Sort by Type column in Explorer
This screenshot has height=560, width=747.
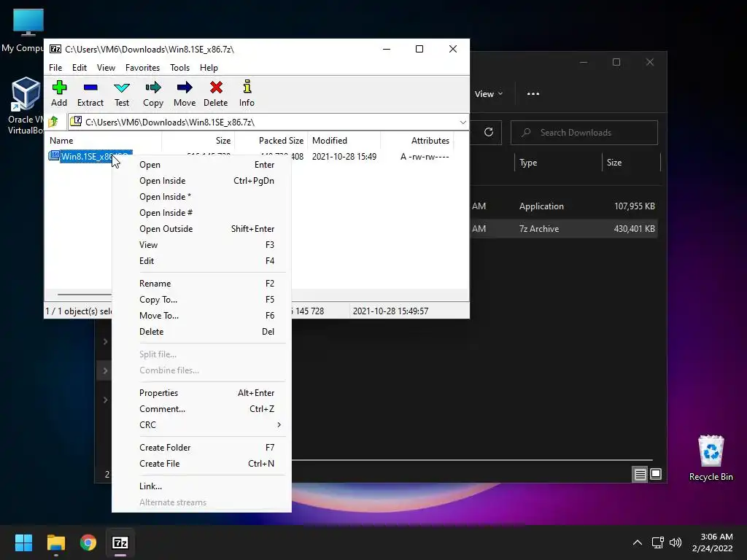558,163
